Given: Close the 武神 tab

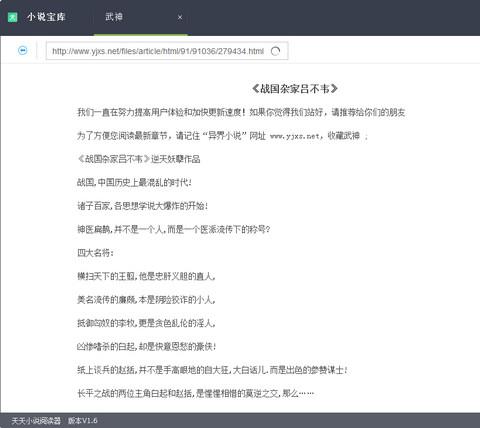Looking at the screenshot, I should [x=180, y=17].
